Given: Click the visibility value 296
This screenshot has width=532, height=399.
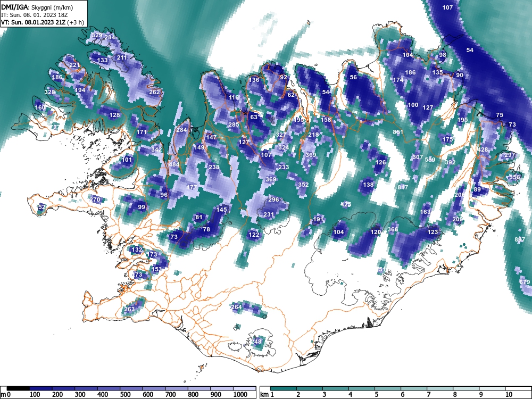Looking at the screenshot, I should pos(273,199).
